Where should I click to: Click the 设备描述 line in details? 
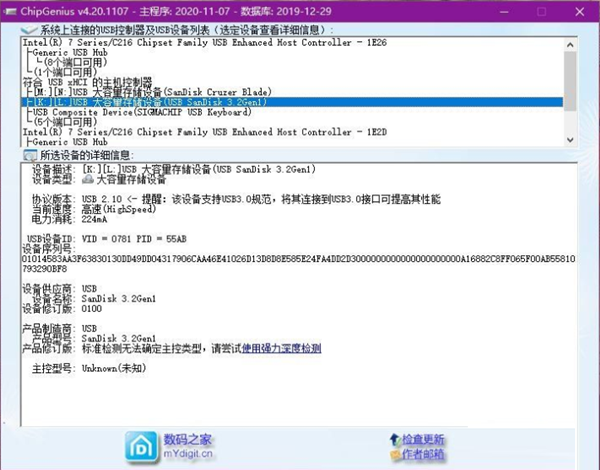click(x=174, y=169)
